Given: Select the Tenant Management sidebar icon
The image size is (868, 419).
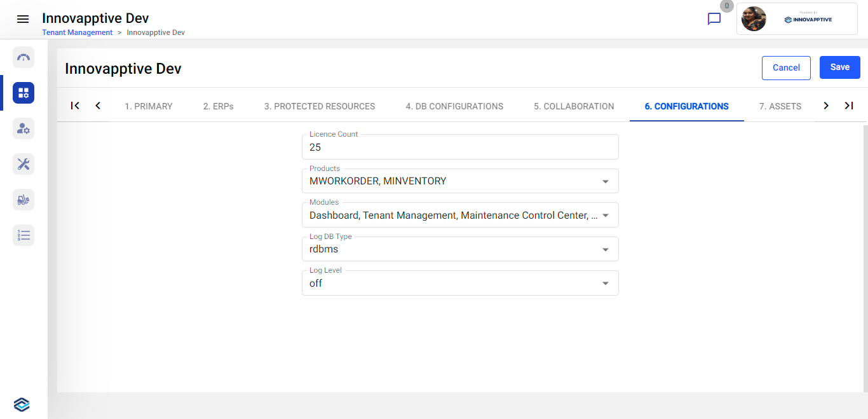Looking at the screenshot, I should point(24,93).
